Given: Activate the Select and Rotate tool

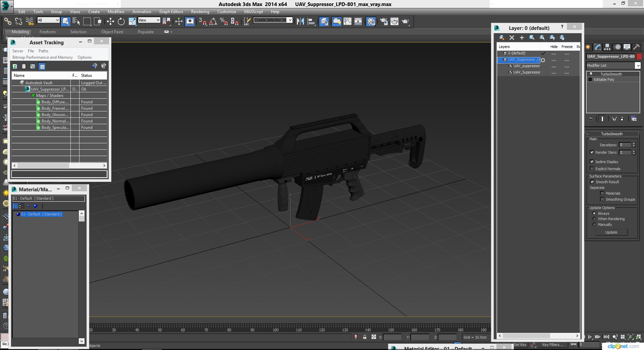Looking at the screenshot, I should 121,21.
